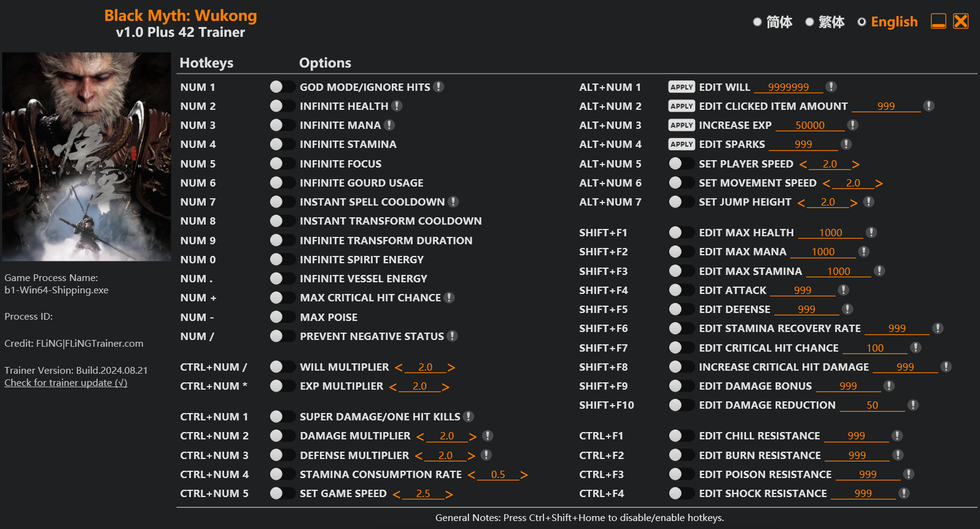
Task: Click info icon beside Edit Shock Resistance
Action: click(904, 493)
